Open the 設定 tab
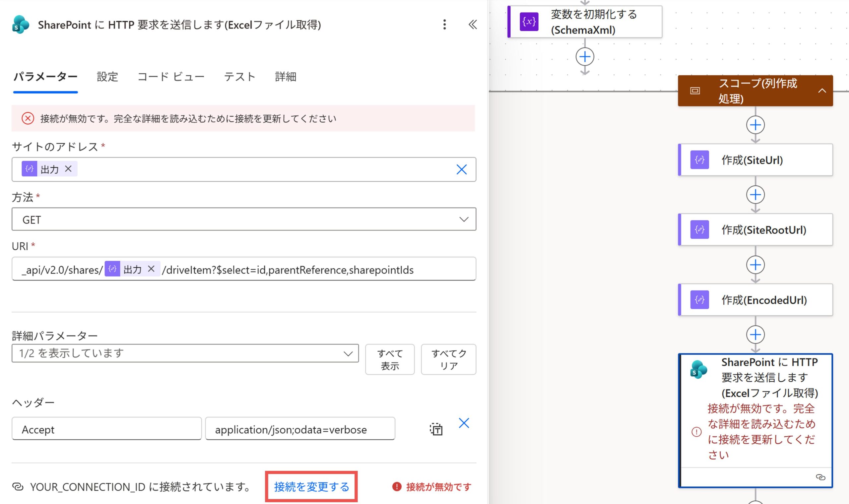Viewport: 849px width, 504px height. pyautogui.click(x=107, y=77)
